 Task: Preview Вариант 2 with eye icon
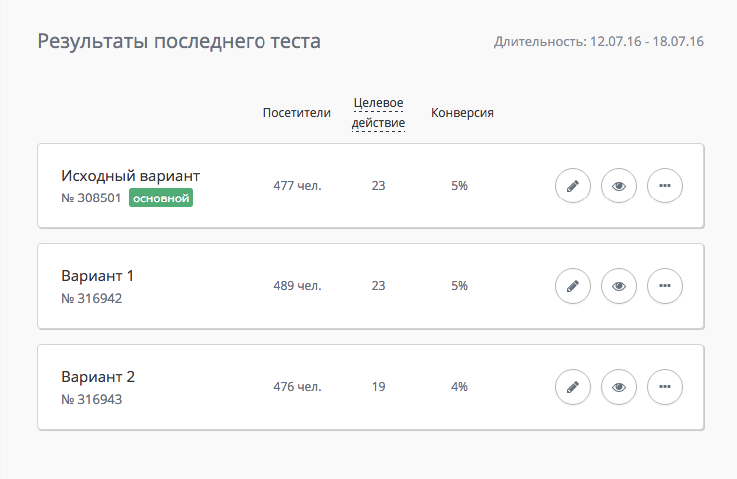point(619,387)
